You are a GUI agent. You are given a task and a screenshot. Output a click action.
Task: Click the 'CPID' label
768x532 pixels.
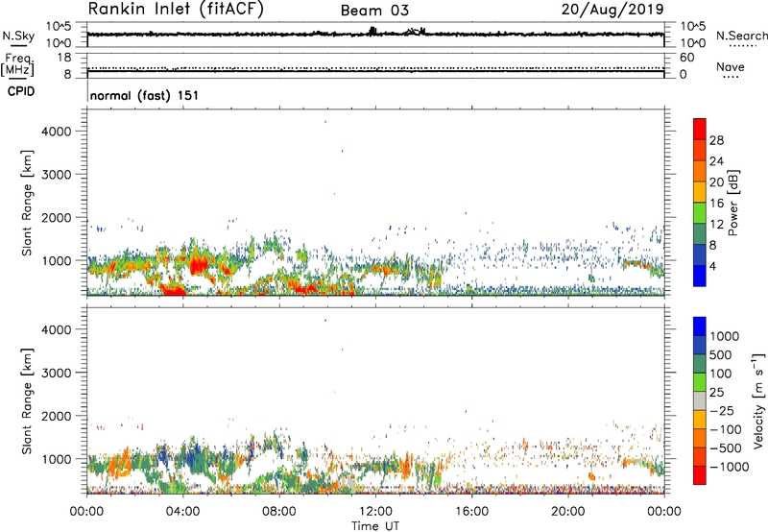pyautogui.click(x=21, y=91)
